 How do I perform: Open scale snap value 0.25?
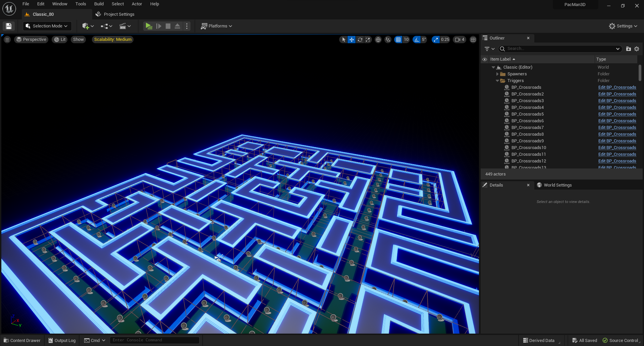click(445, 40)
